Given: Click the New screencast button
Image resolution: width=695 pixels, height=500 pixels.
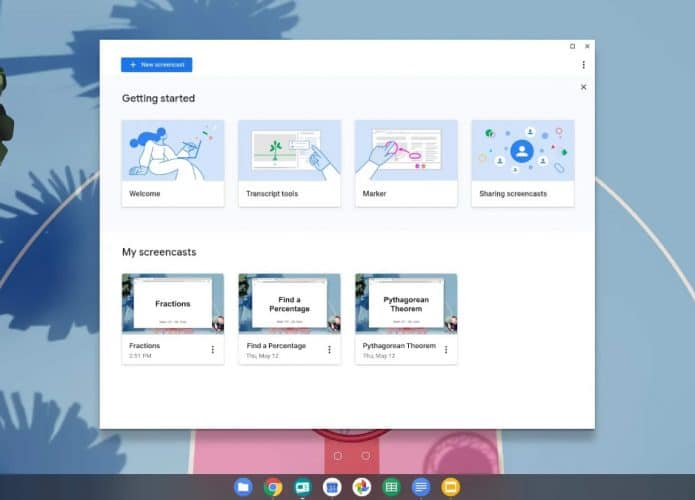Looking at the screenshot, I should [156, 65].
